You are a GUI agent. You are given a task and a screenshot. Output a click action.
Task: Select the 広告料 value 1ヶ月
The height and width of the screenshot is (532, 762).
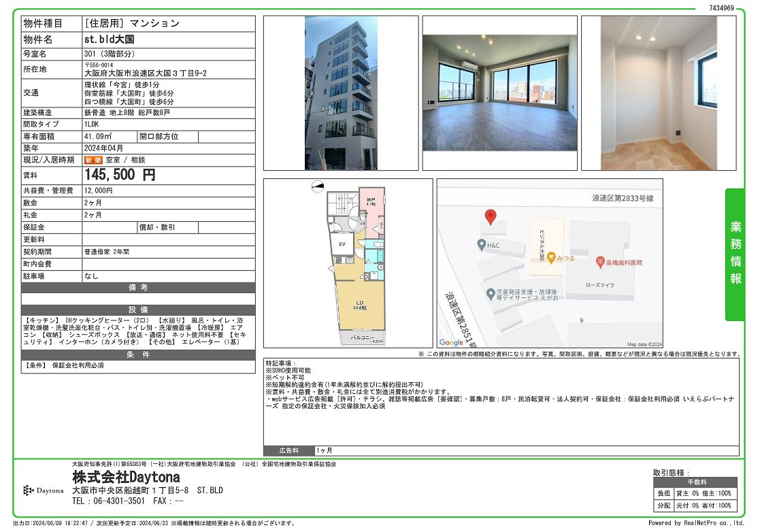[x=324, y=451]
